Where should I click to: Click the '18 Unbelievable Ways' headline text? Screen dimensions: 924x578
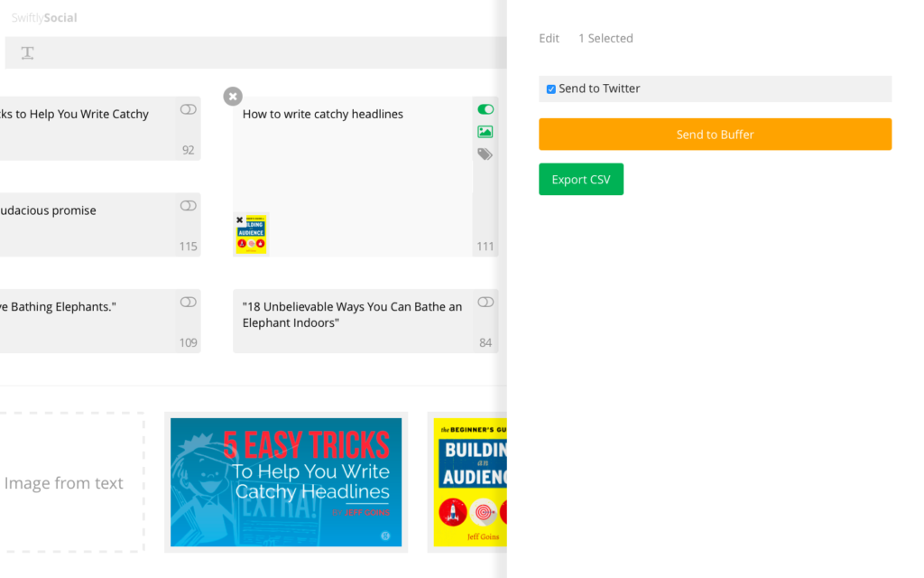click(353, 315)
